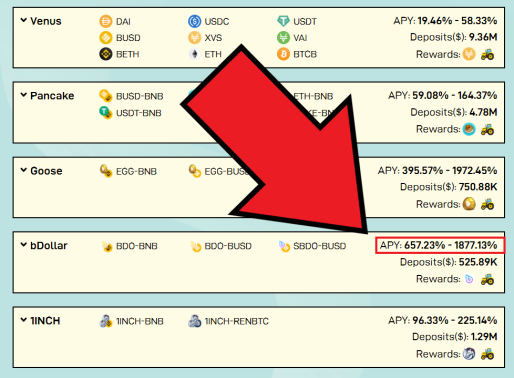
Task: Click the BETH token icon
Action: pyautogui.click(x=106, y=54)
